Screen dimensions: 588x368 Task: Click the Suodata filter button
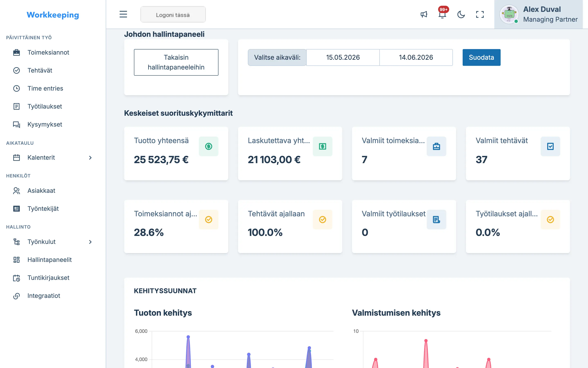click(481, 57)
